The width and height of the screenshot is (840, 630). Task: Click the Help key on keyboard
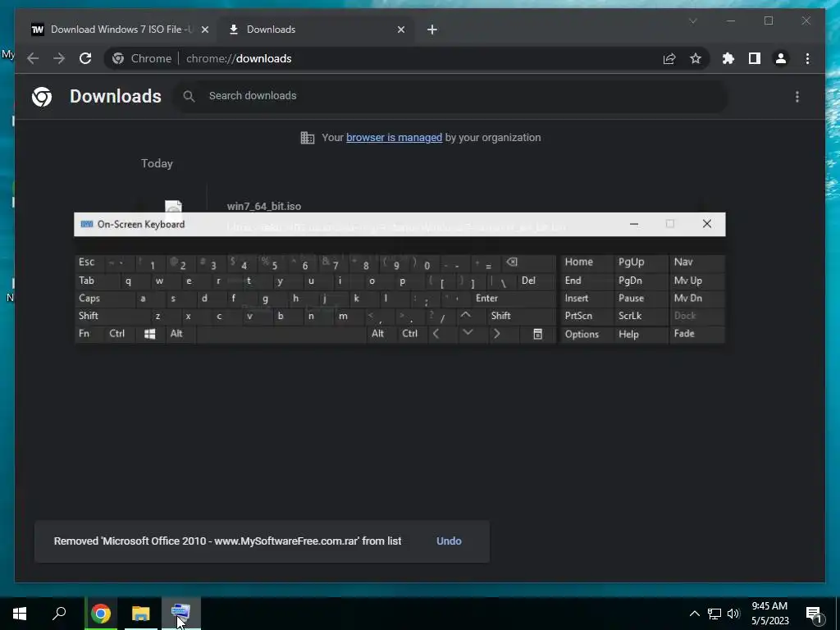[641, 335]
